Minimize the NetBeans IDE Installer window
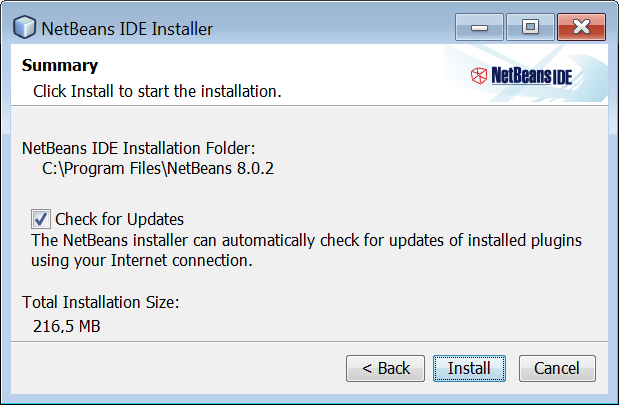This screenshot has height=405, width=619. pyautogui.click(x=479, y=27)
